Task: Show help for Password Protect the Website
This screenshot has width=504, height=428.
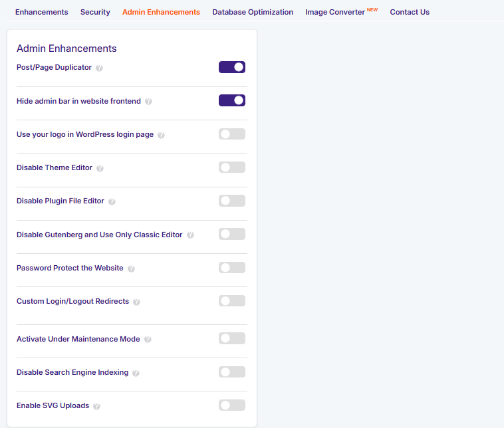Action: click(131, 268)
